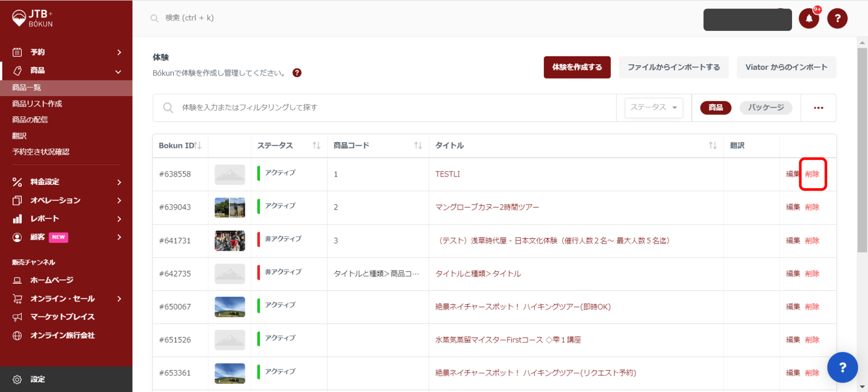
Task: Open the three-dot more options menu
Action: click(x=818, y=108)
